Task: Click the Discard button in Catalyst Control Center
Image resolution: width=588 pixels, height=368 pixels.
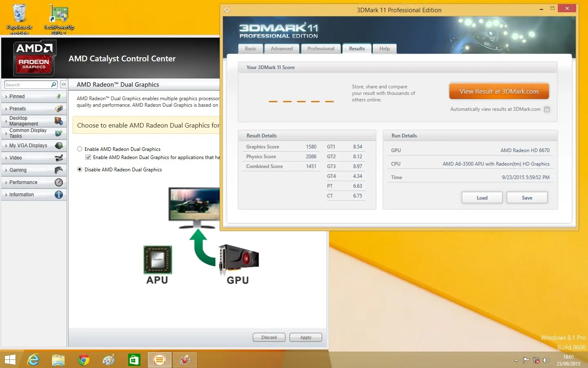Action: [269, 337]
